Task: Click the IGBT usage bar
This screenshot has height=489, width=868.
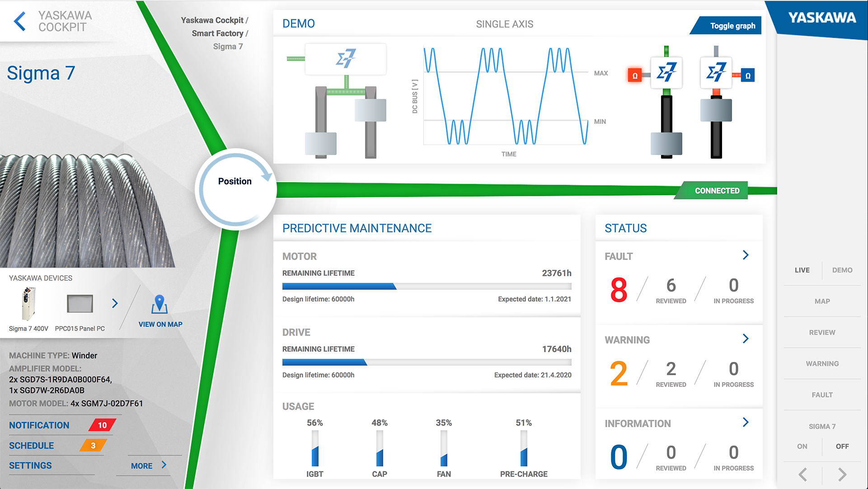Action: [315, 448]
